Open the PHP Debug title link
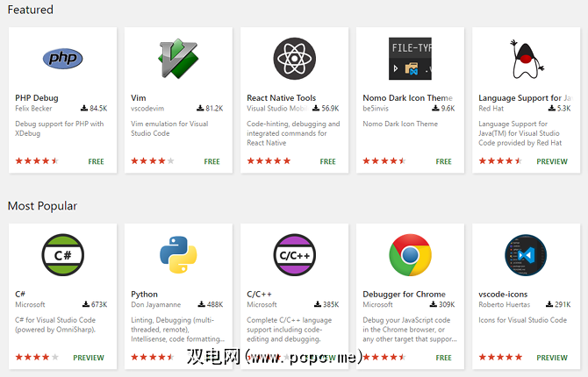 pos(36,98)
